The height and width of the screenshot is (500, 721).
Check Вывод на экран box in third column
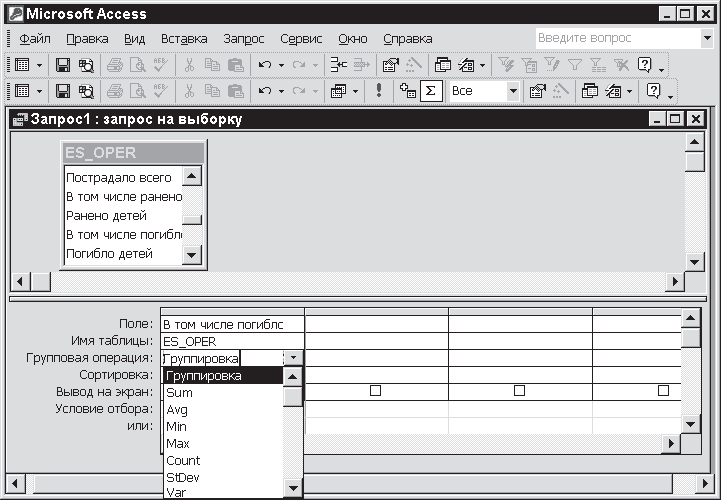coord(519,391)
